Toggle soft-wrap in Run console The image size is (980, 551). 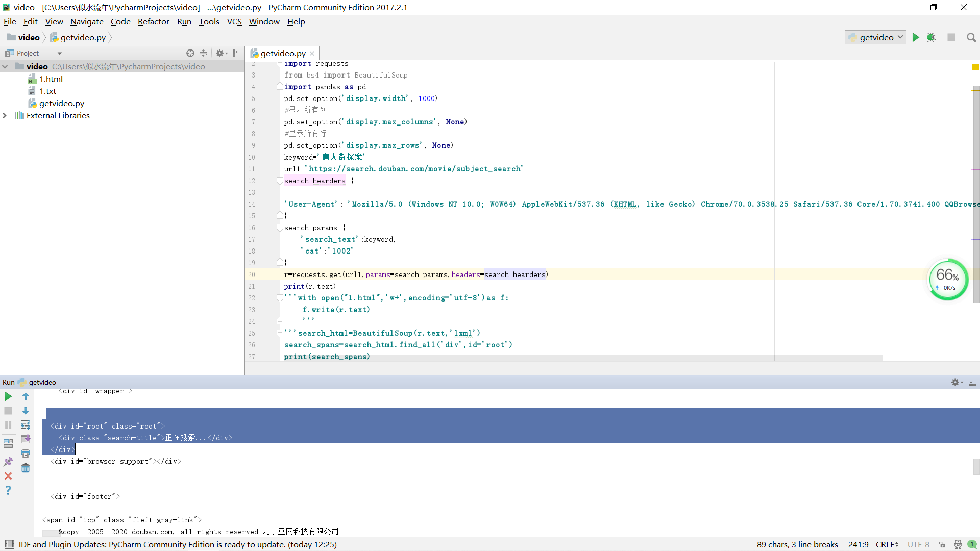coord(26,425)
